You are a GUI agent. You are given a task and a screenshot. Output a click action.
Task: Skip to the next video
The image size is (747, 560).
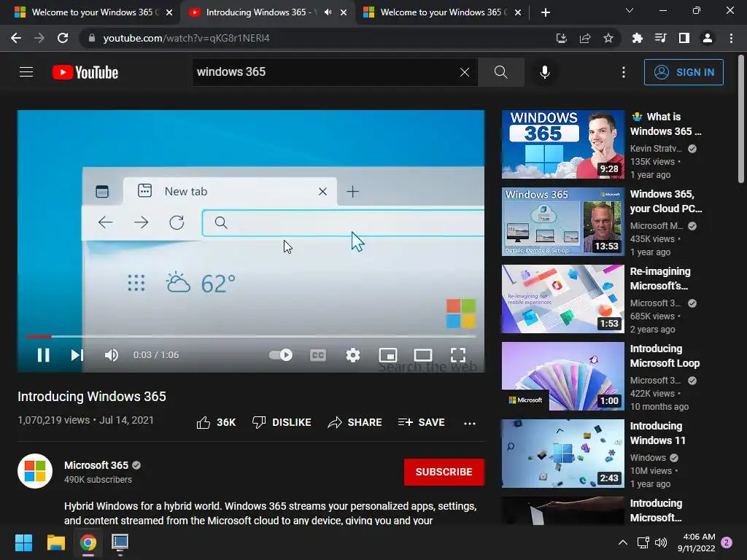tap(77, 355)
